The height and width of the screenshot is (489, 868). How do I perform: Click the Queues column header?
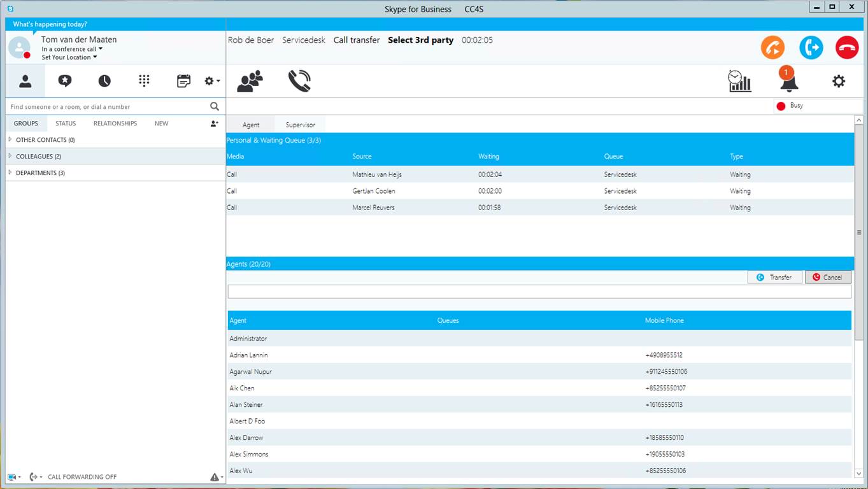click(448, 320)
